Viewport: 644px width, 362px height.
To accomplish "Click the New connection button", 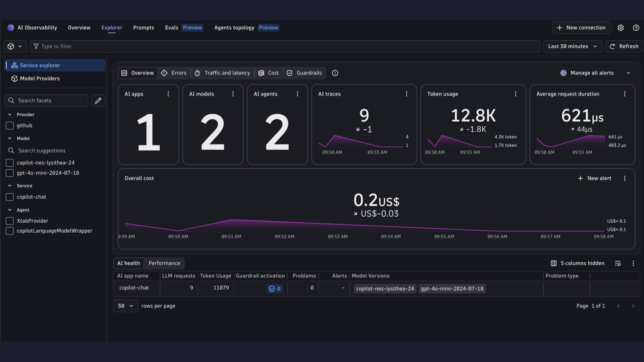I will (x=581, y=28).
